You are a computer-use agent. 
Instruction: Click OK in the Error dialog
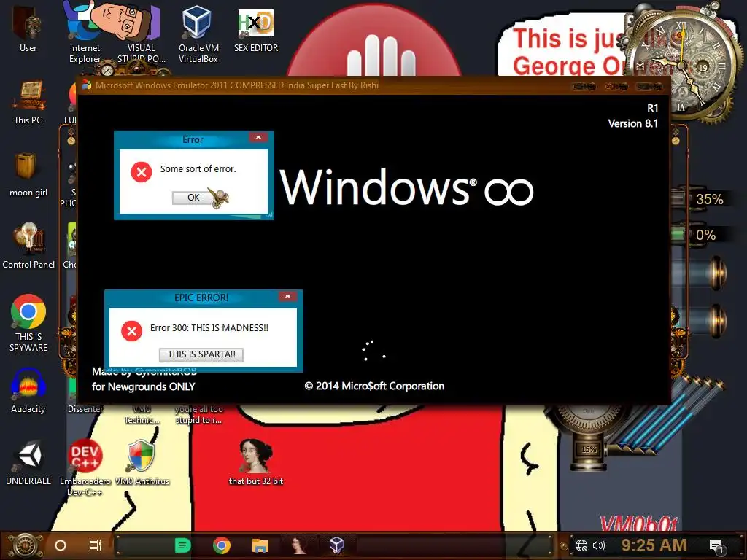click(193, 198)
